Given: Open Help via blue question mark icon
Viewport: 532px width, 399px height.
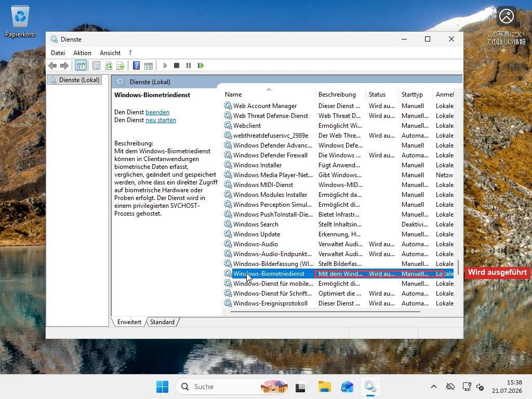Looking at the screenshot, I should coord(137,65).
